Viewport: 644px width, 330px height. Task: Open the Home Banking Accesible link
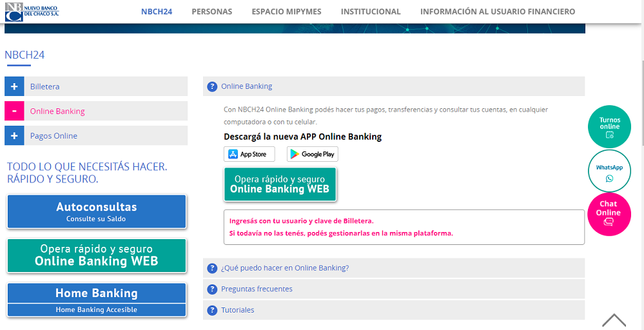(x=97, y=310)
